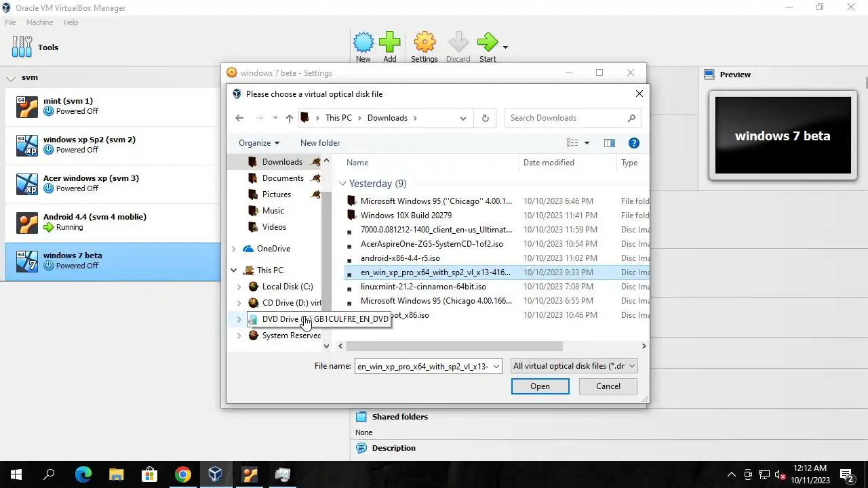Click the Tools icon in VirtualBox Manager
The height and width of the screenshot is (488, 868).
22,47
